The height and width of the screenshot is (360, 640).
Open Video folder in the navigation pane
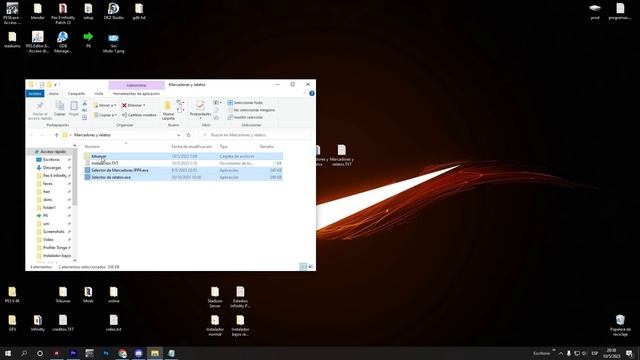(x=48, y=240)
